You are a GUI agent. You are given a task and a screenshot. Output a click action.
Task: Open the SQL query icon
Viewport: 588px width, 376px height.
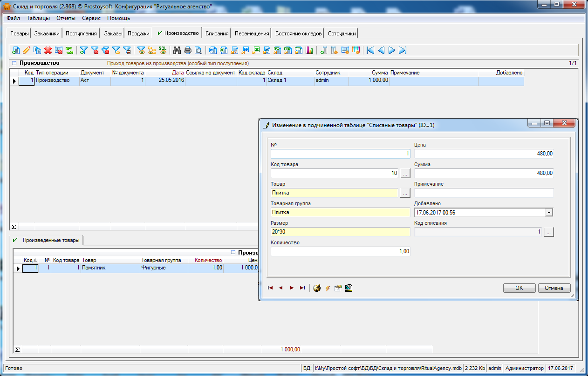click(163, 50)
